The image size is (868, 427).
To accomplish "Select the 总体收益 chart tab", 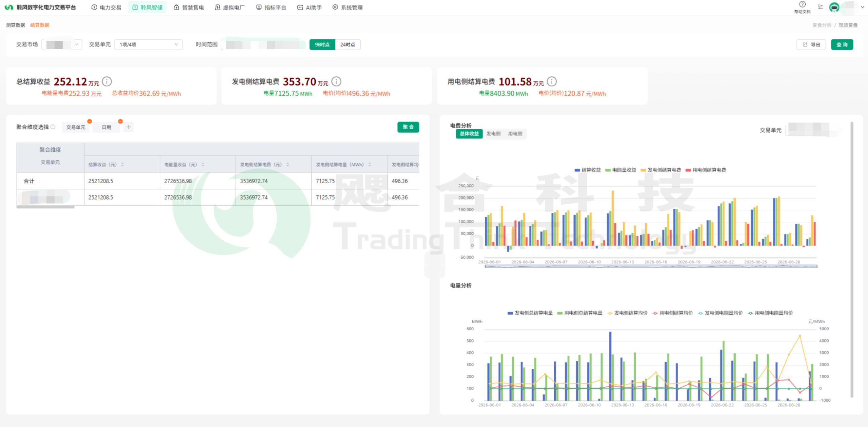I will coord(469,134).
